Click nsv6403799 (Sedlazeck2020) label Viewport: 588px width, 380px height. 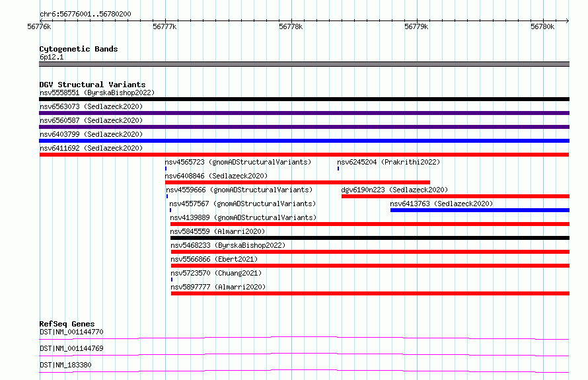91,134
